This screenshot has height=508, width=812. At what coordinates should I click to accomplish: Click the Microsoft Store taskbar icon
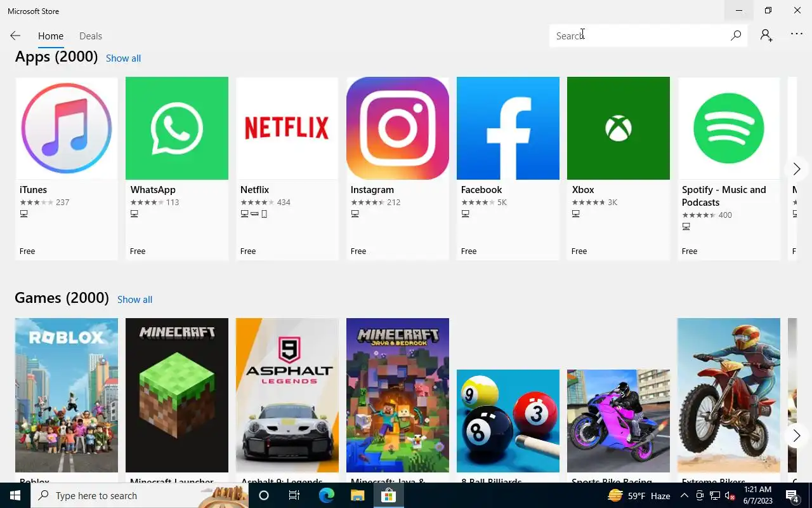click(x=388, y=495)
